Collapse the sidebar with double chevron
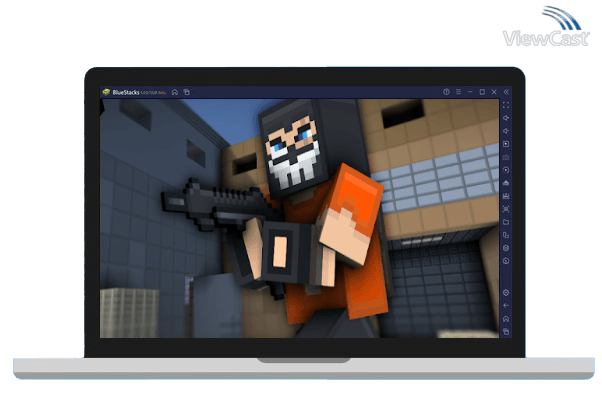602x414 pixels. tap(506, 92)
